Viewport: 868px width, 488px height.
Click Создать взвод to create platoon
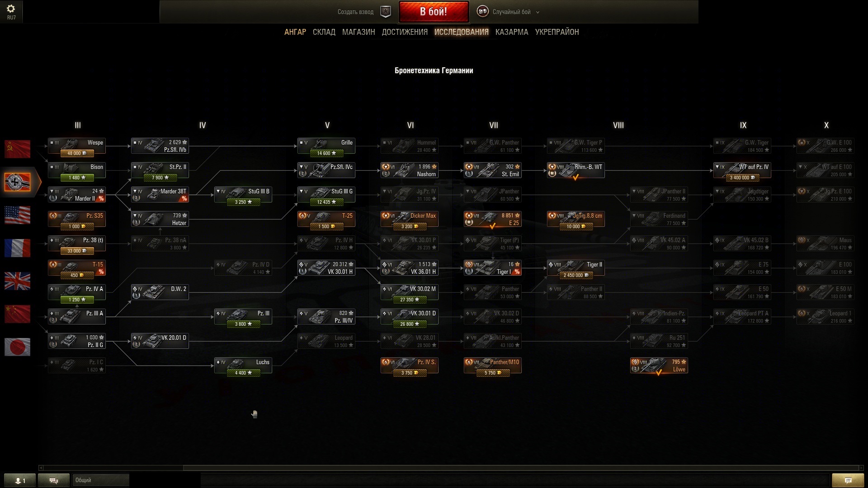click(355, 12)
